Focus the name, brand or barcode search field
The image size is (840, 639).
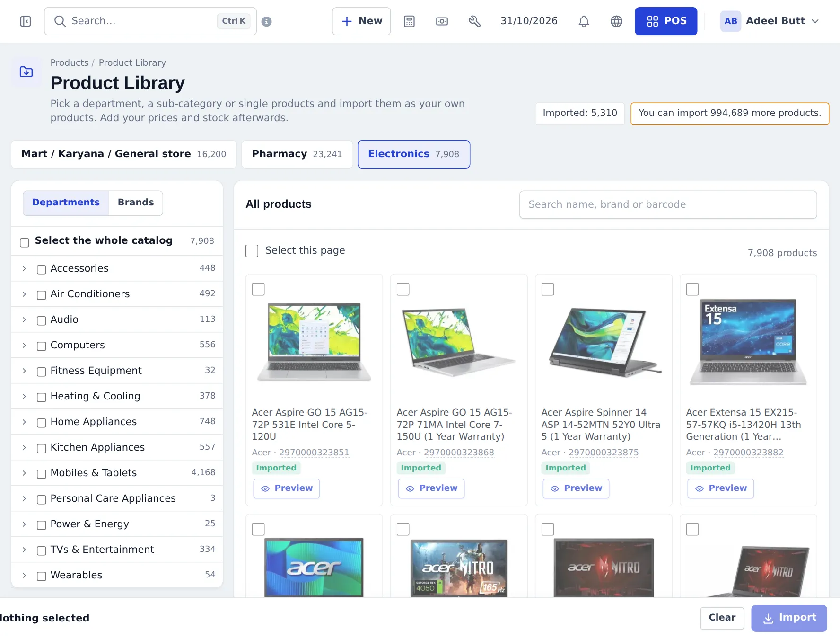(668, 204)
